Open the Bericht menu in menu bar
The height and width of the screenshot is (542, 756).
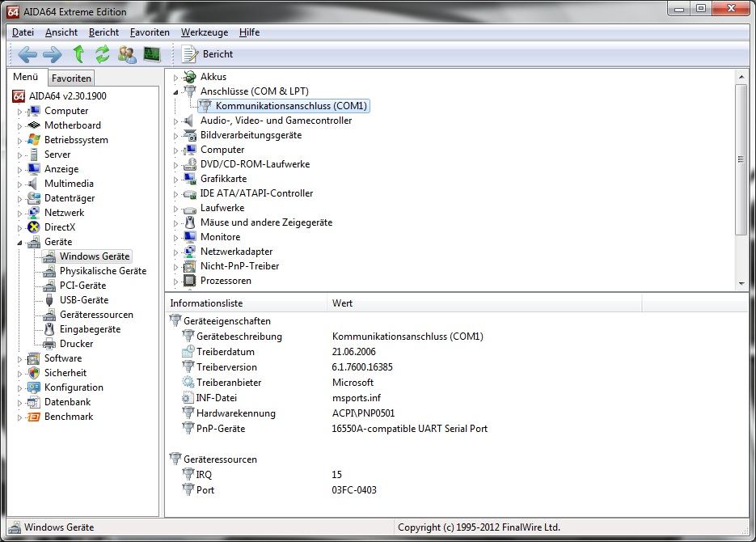click(103, 32)
